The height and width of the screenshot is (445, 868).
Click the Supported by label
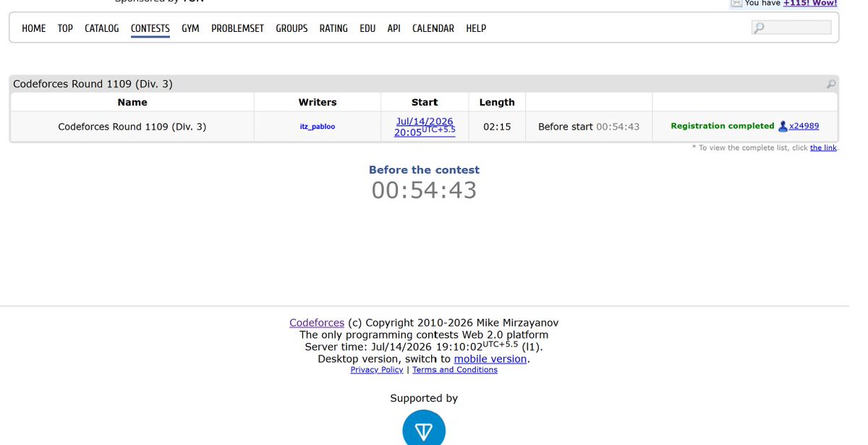coord(424,398)
